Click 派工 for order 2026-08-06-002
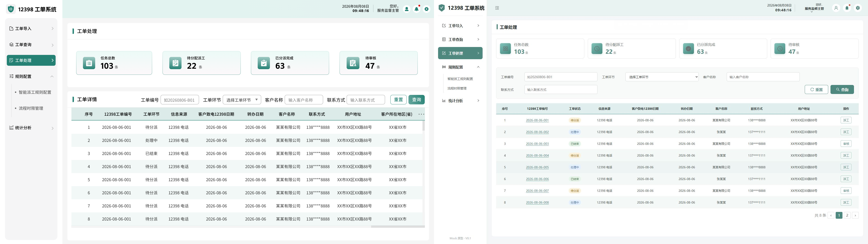The image size is (868, 244). [846, 132]
